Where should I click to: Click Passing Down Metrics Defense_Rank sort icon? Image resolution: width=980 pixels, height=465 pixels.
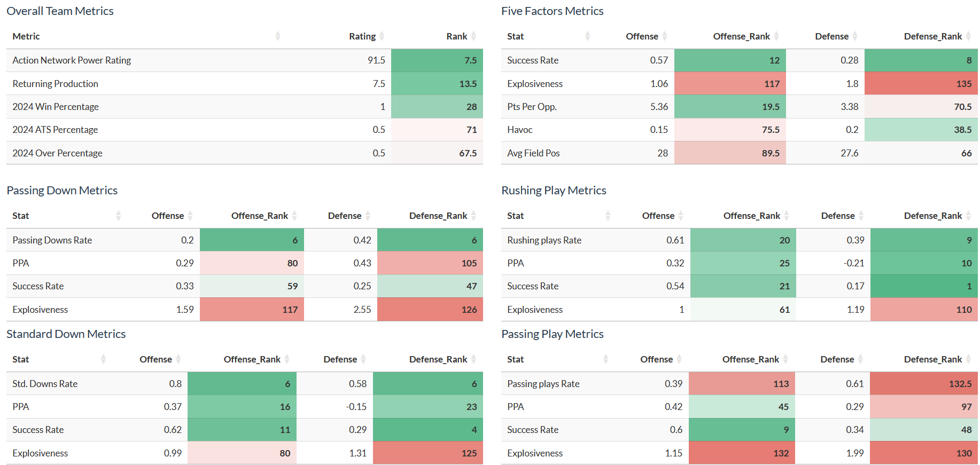pyautogui.click(x=474, y=216)
